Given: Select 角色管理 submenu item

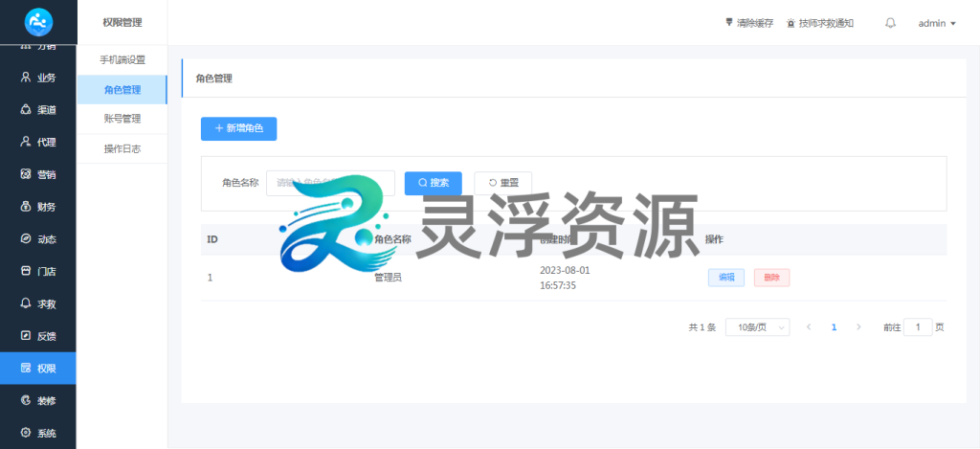Looking at the screenshot, I should [x=122, y=89].
